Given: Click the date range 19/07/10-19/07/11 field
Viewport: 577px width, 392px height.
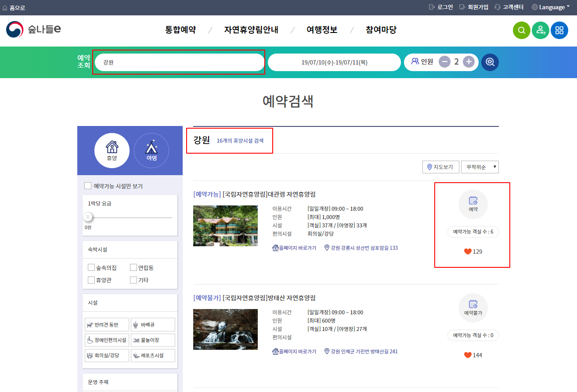Looking at the screenshot, I should coord(334,62).
